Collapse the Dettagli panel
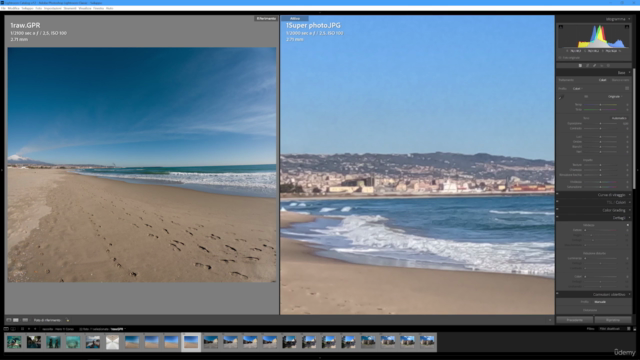This screenshot has height=360, width=640. [629, 218]
